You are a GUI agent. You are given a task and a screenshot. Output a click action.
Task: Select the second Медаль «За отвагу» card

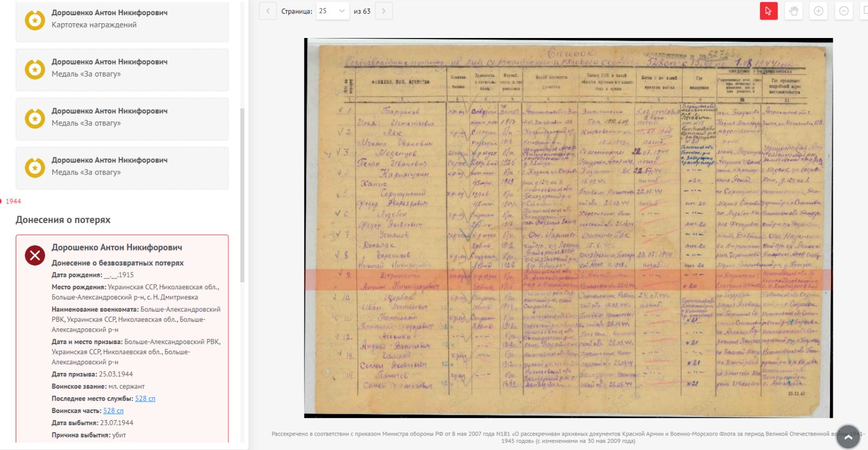click(x=122, y=118)
